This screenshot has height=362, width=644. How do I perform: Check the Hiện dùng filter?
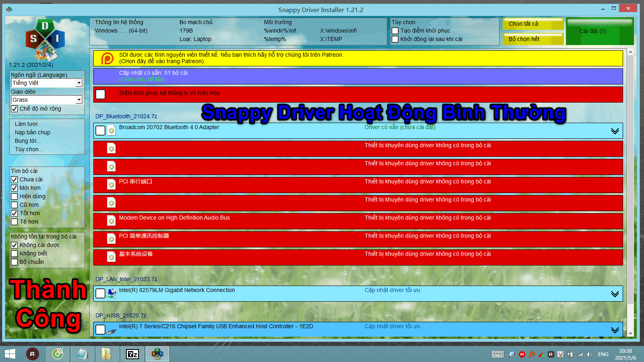click(x=14, y=197)
